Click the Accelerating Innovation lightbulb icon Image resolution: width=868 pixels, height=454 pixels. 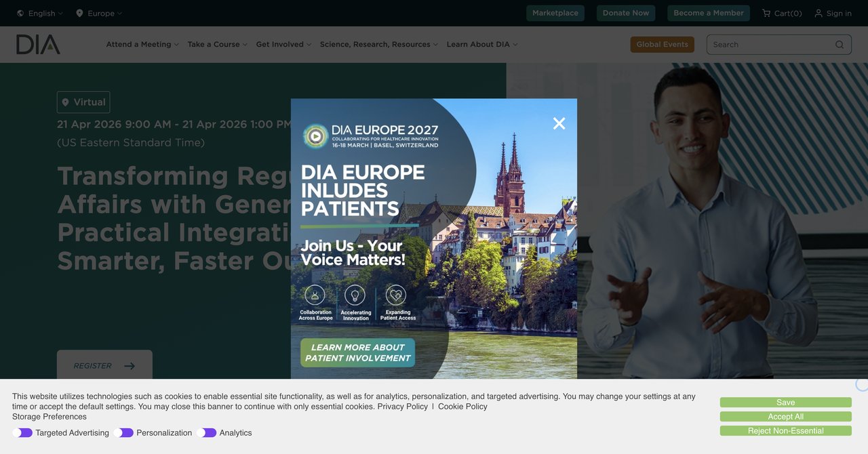point(355,295)
